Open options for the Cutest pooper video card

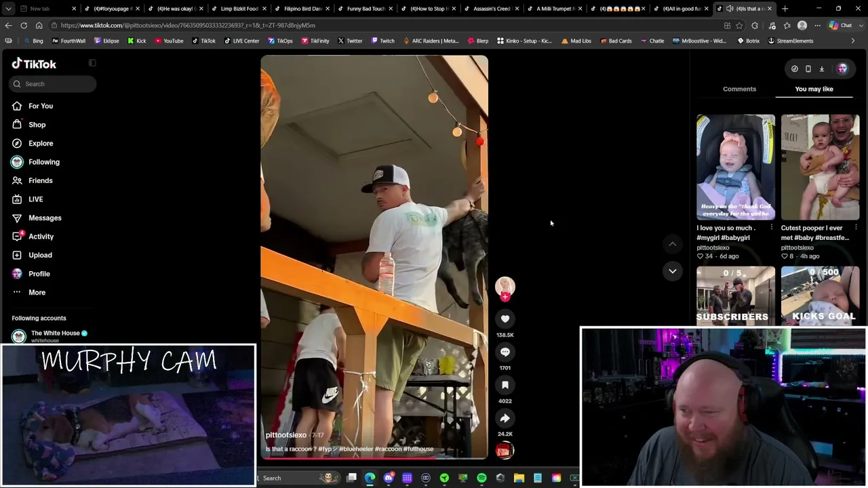[x=856, y=228]
